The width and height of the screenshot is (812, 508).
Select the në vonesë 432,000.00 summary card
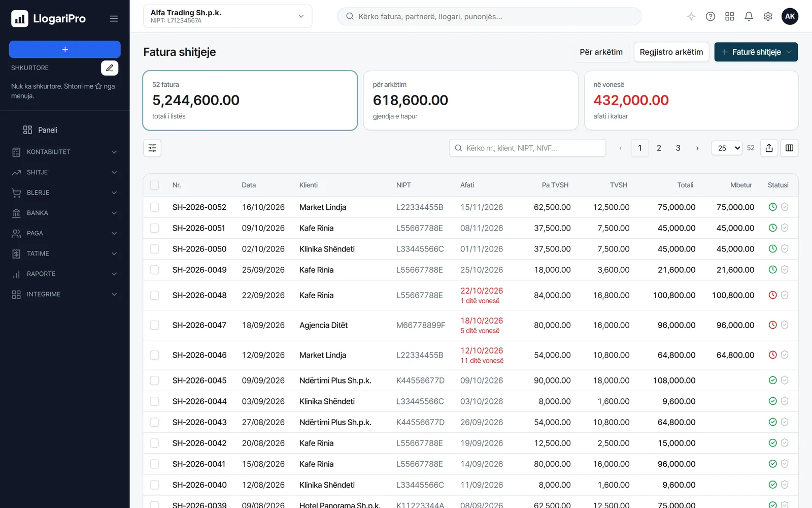[x=691, y=101]
